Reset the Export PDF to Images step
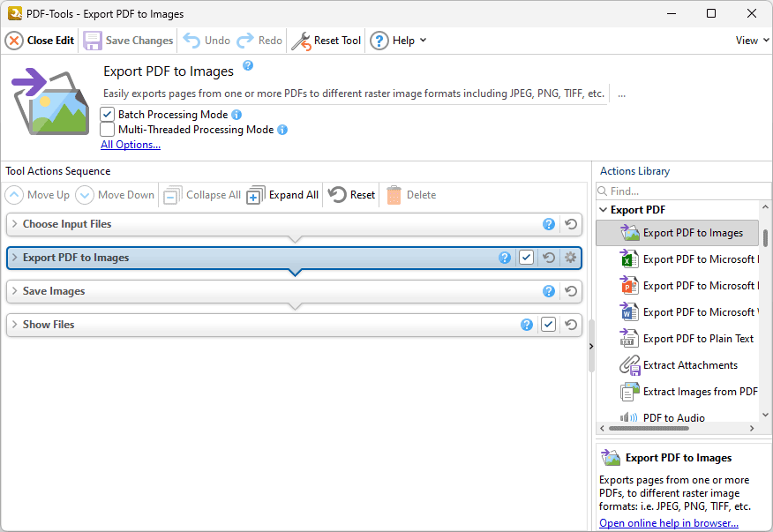The image size is (773, 532). (x=549, y=258)
